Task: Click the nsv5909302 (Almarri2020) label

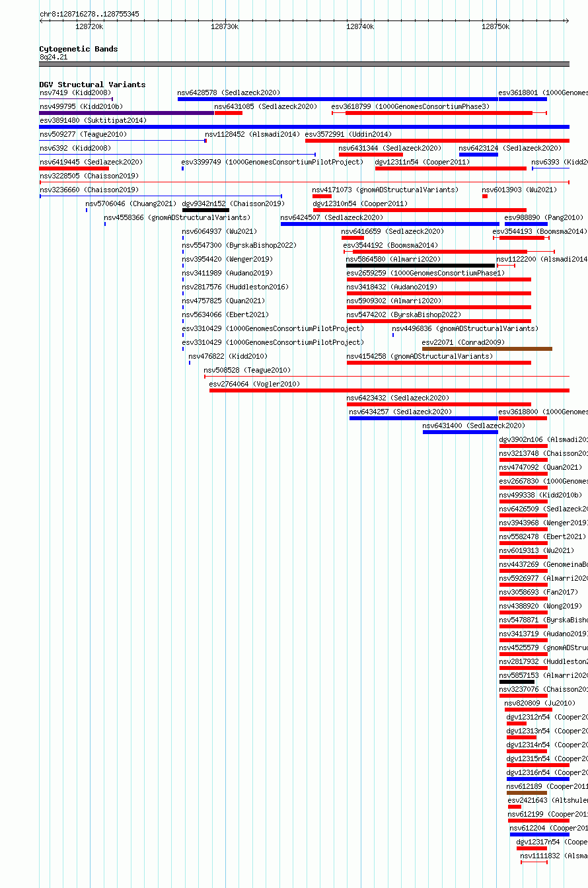Action: point(394,301)
